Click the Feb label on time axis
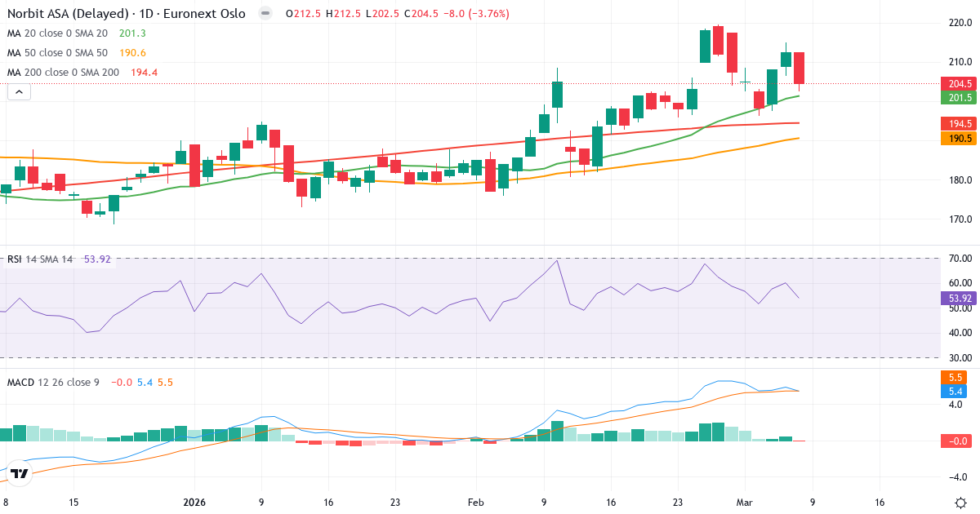 coord(478,503)
